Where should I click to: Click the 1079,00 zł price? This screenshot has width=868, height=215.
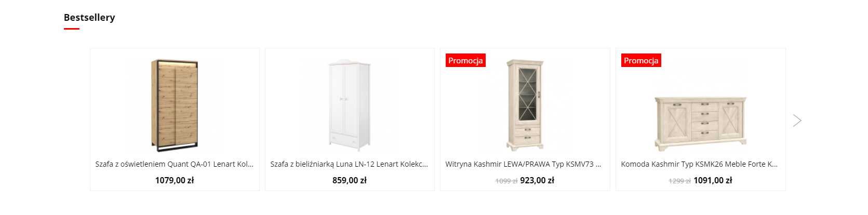(175, 180)
